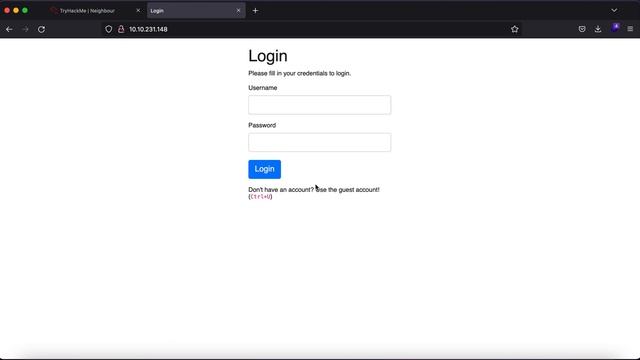List all tabs with chevron
The image size is (640, 360).
(614, 10)
